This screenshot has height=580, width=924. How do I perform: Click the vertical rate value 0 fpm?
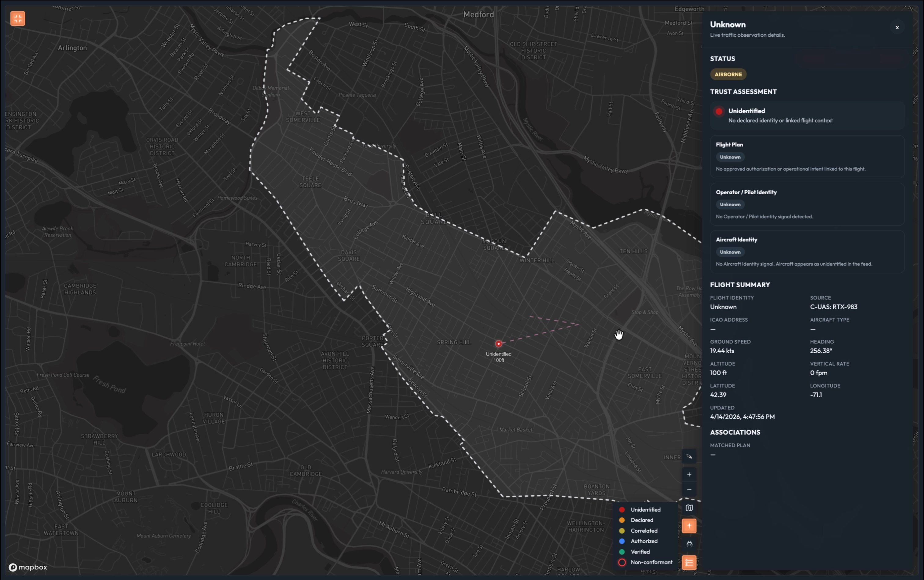[818, 373]
